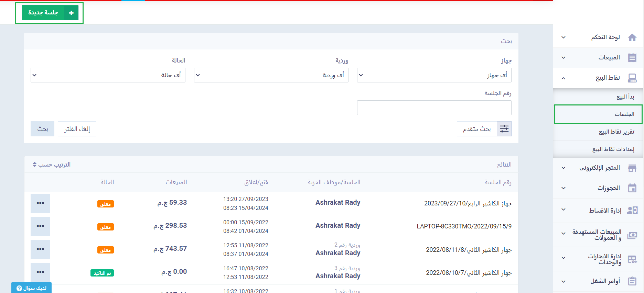Open actions menu for the 59.33 session row

(40, 203)
